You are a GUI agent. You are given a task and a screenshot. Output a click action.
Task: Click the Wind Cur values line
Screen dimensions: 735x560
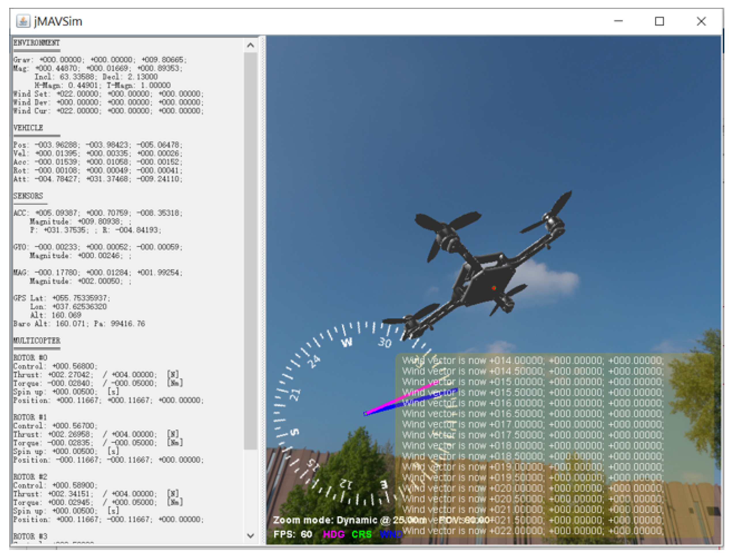(x=108, y=111)
